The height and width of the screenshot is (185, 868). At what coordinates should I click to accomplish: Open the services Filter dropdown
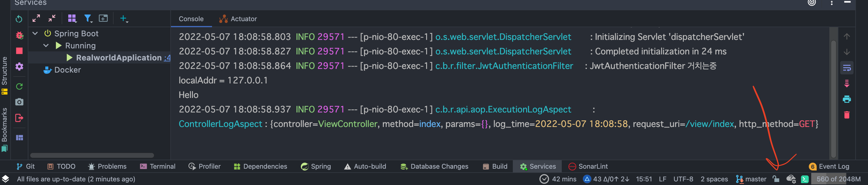point(88,18)
